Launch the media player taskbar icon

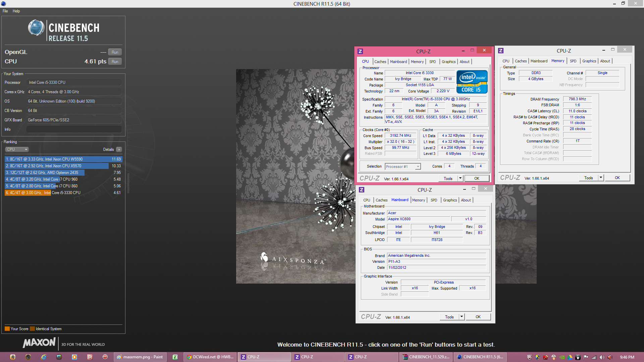coord(74,357)
